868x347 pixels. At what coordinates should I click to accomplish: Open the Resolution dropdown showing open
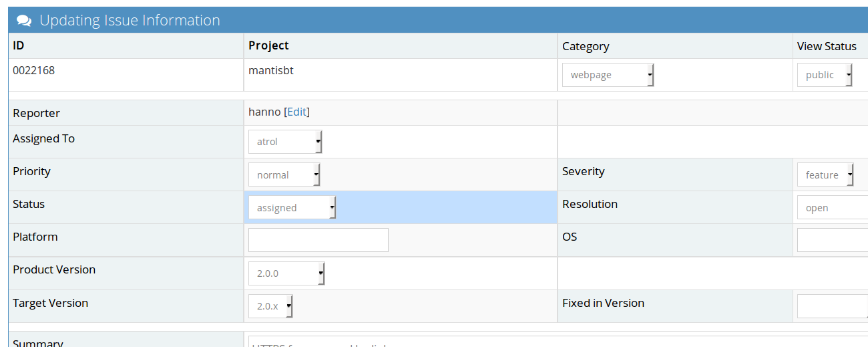[x=832, y=207]
